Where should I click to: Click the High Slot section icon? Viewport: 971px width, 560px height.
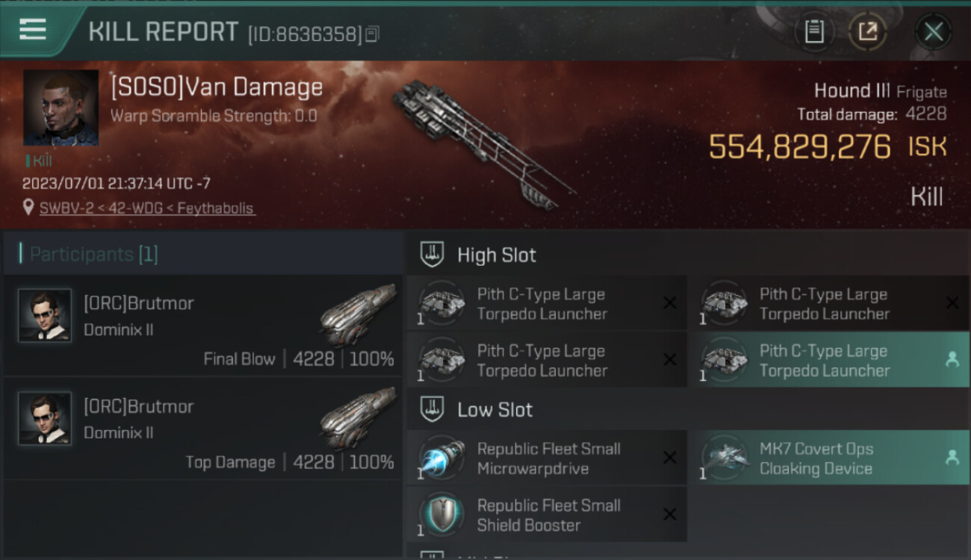tap(432, 255)
